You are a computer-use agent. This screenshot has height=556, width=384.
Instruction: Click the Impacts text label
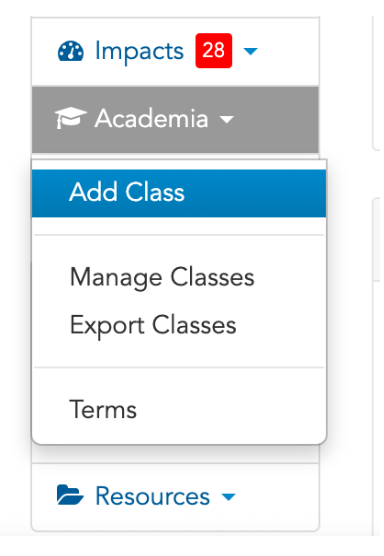(139, 51)
